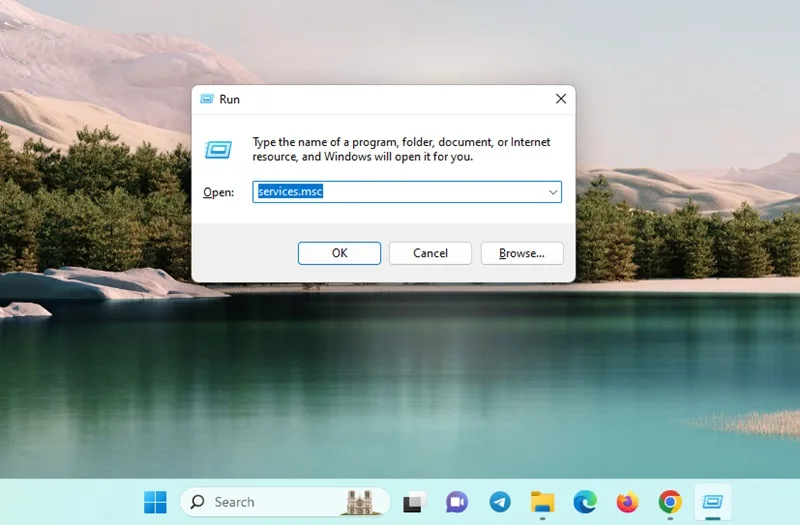Image resolution: width=800 pixels, height=525 pixels.
Task: Confirm with the OK button
Action: tap(339, 253)
